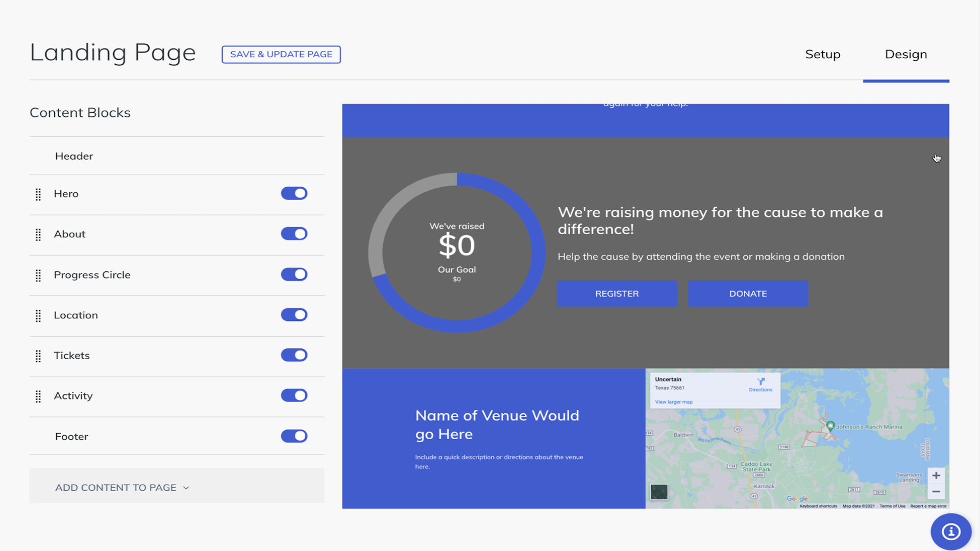Click the Donate button in preview
This screenshot has height=551, width=980.
click(748, 293)
